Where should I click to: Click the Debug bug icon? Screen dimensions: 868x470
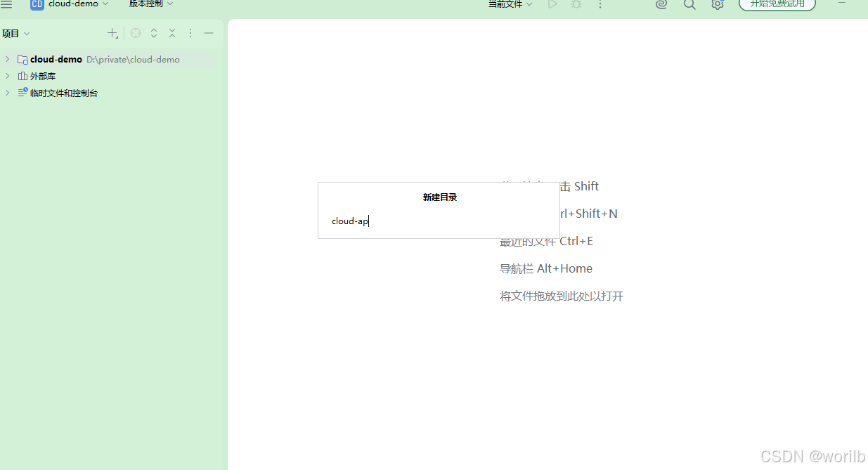click(576, 4)
